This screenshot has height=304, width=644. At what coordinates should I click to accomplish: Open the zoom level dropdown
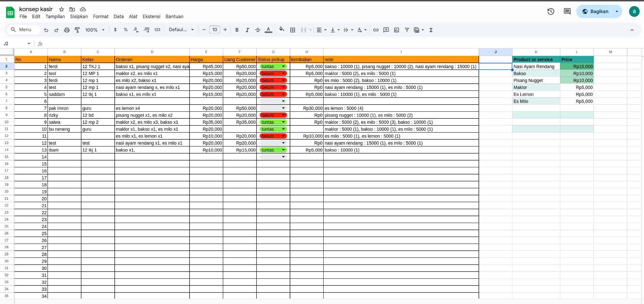click(95, 30)
